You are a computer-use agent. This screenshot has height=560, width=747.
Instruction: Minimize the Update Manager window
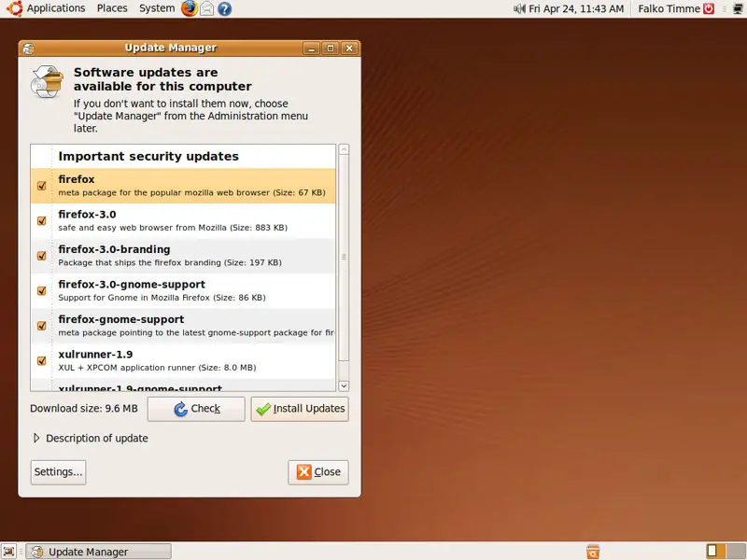(312, 49)
